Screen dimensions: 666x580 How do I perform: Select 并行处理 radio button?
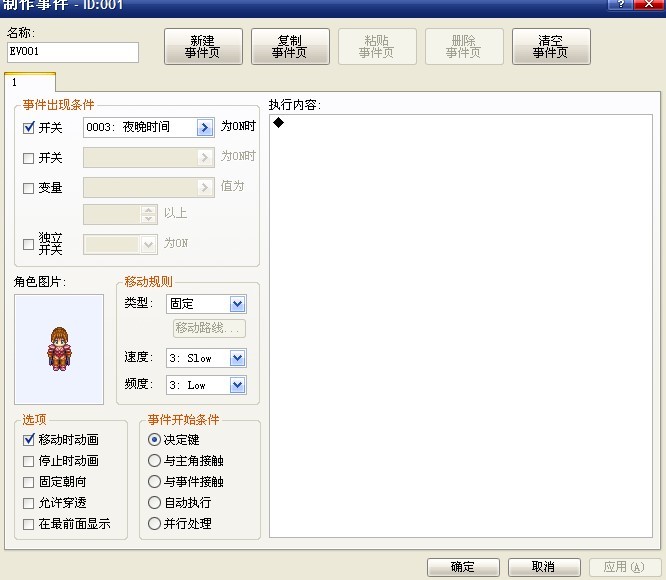click(x=154, y=524)
